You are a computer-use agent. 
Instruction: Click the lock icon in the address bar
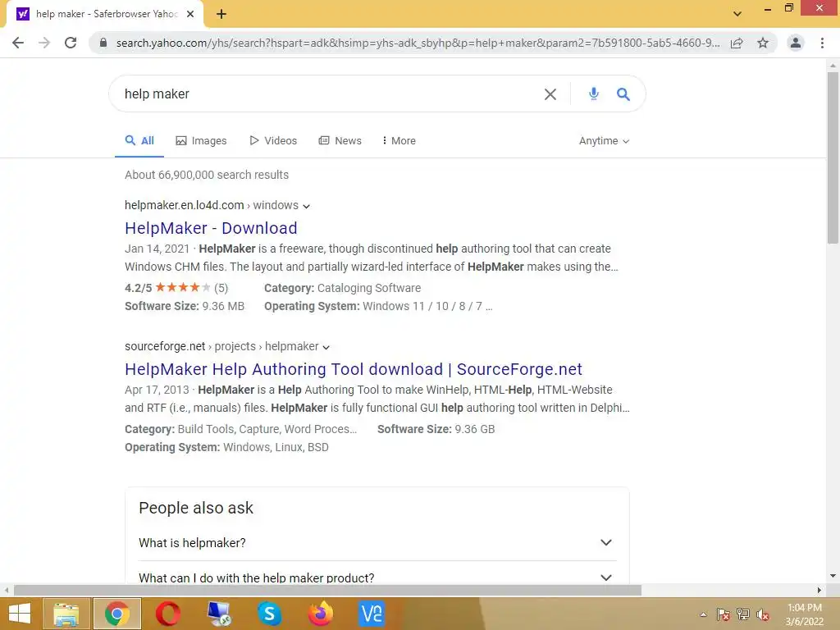[x=103, y=43]
